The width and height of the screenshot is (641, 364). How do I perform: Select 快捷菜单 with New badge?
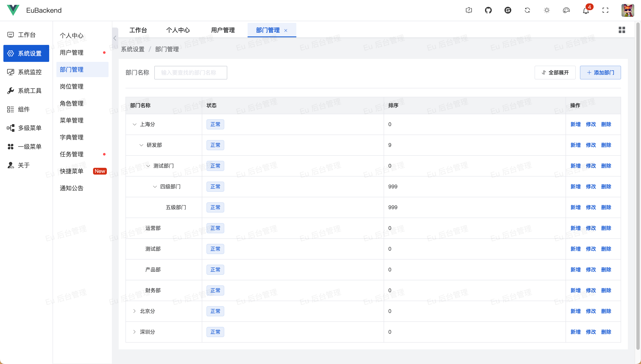[x=82, y=171]
